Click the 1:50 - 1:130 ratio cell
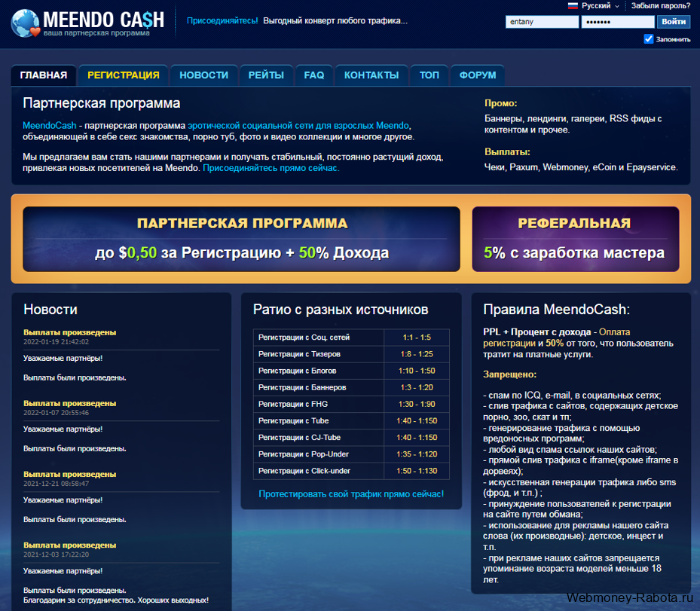This screenshot has height=611, width=700. [417, 471]
